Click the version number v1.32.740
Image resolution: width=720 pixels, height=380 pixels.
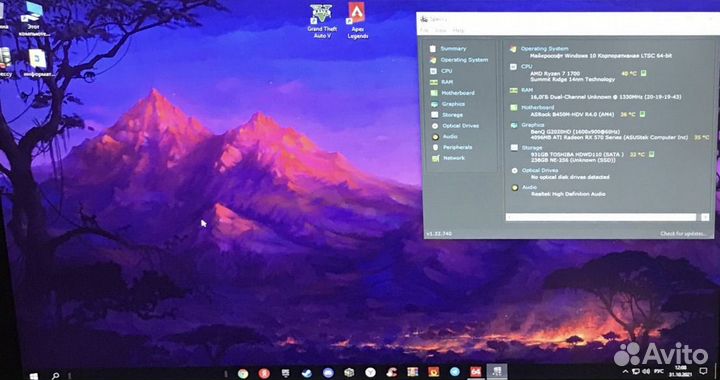click(439, 234)
